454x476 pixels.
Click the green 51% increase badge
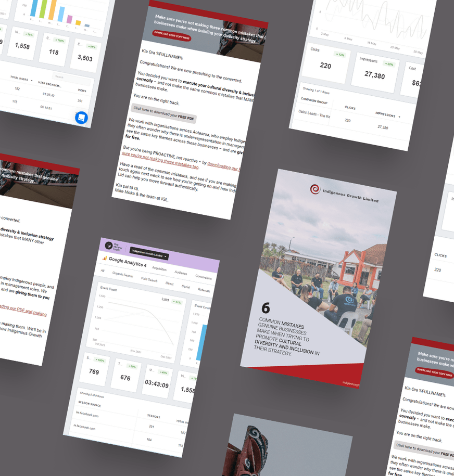click(x=176, y=302)
